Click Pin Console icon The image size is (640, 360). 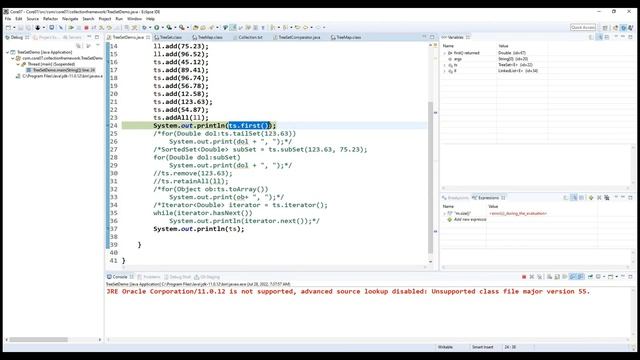click(590, 277)
